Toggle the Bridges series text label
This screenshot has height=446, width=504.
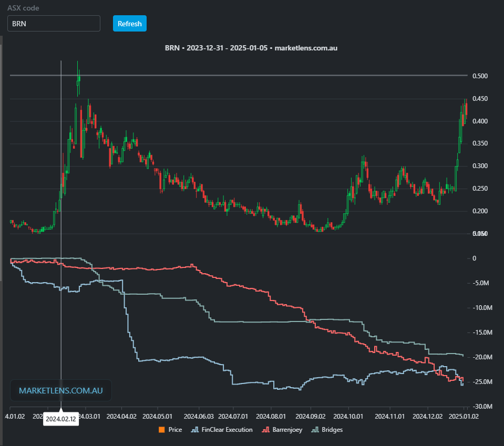pyautogui.click(x=332, y=430)
